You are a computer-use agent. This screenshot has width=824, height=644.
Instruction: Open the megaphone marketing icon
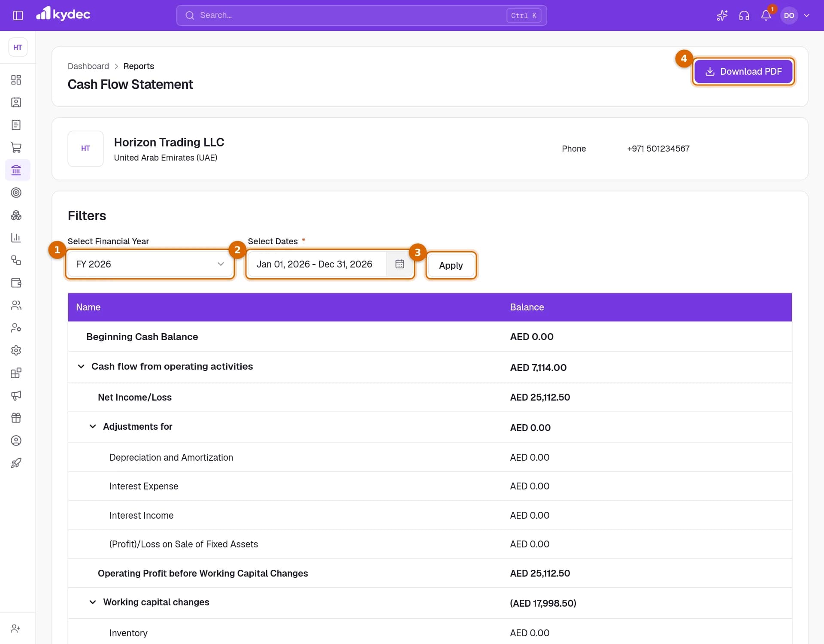tap(16, 395)
